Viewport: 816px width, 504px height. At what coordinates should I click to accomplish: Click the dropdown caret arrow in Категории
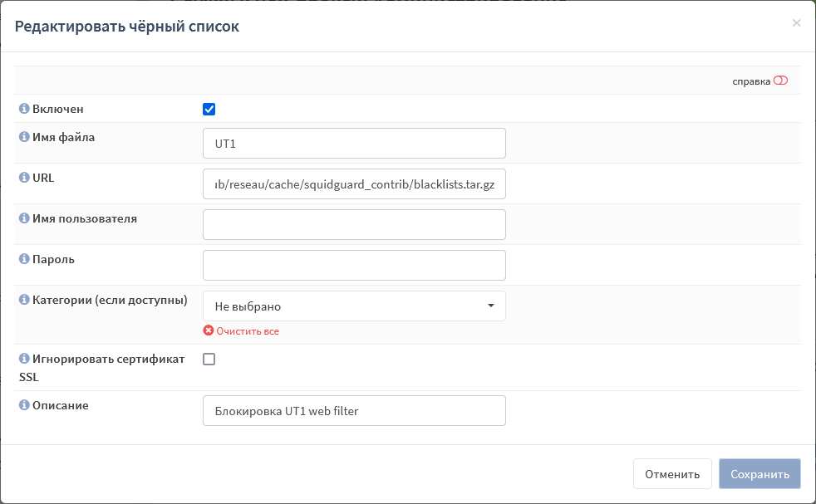(x=491, y=306)
